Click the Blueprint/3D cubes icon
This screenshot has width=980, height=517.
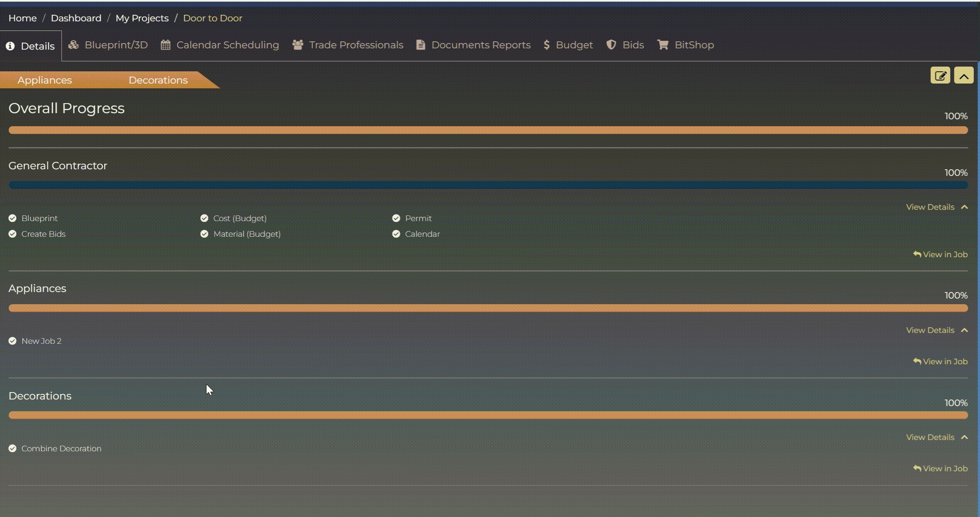[x=73, y=45]
